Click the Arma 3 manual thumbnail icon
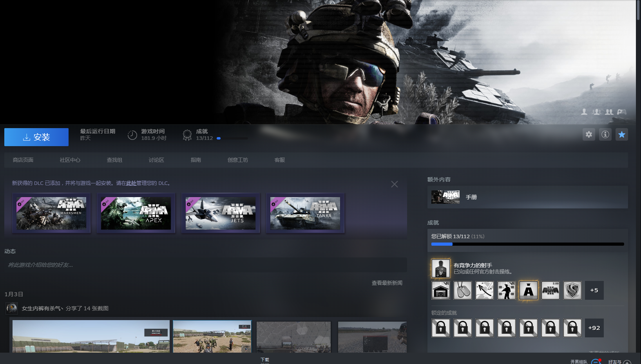This screenshot has width=641, height=364. (x=445, y=197)
